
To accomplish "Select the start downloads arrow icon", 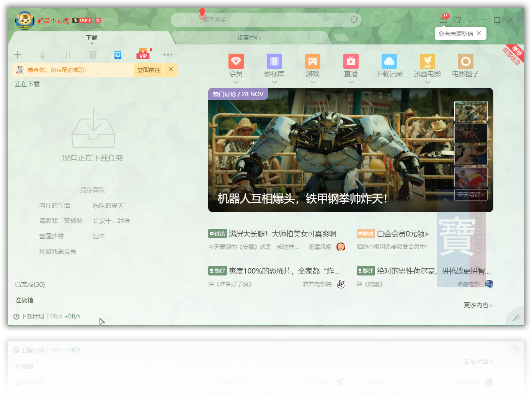I will [x=42, y=54].
